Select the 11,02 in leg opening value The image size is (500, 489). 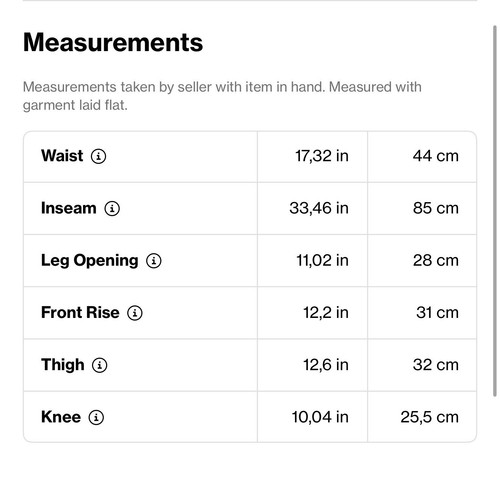point(322,260)
